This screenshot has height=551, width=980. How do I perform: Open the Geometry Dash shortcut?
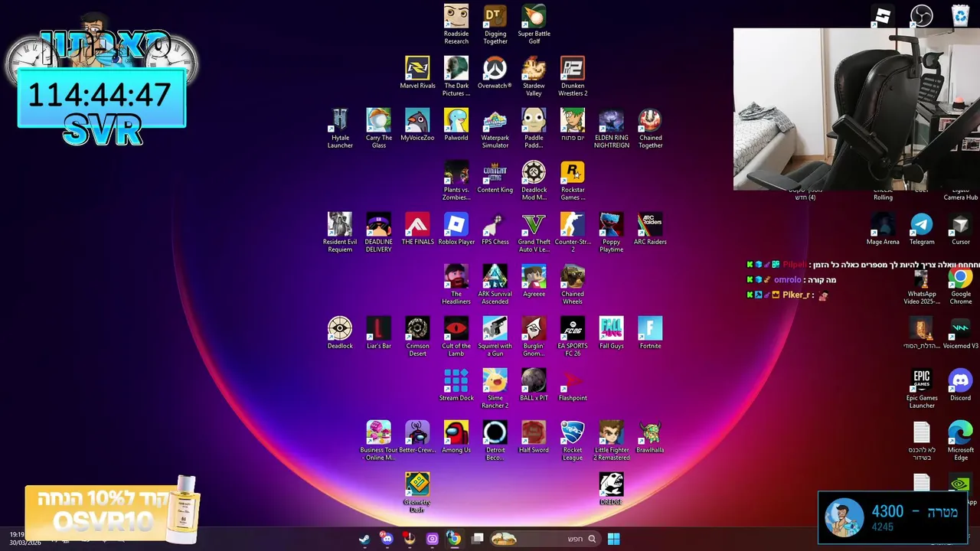coord(417,484)
